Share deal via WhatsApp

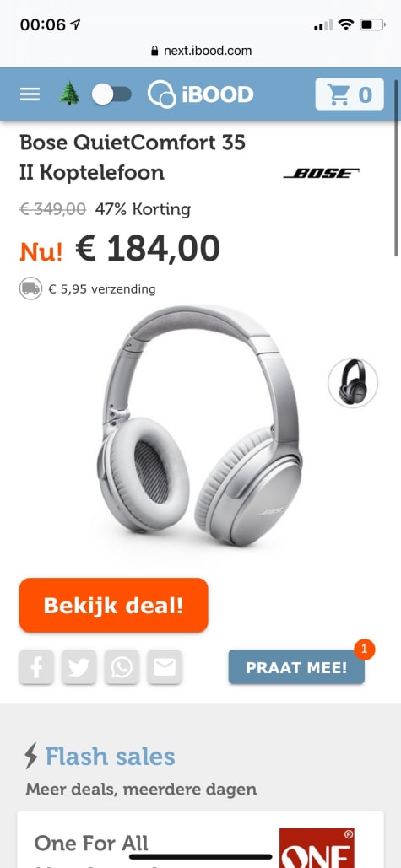[x=122, y=667]
